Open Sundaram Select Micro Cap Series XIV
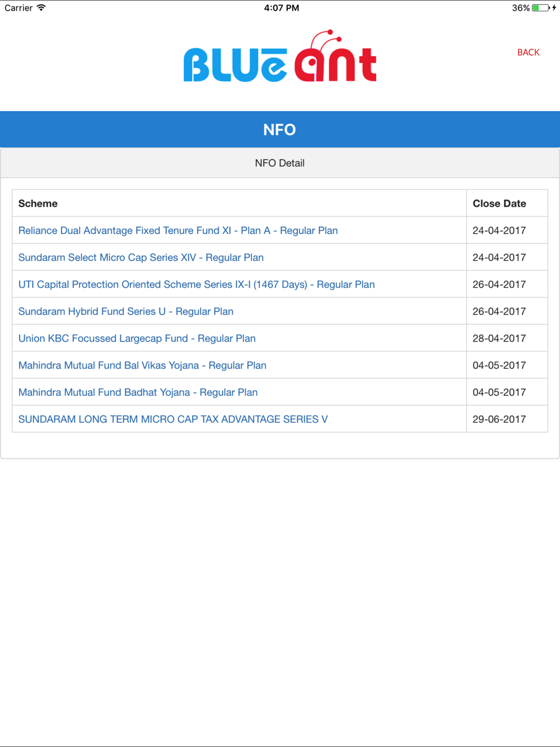Image resolution: width=560 pixels, height=747 pixels. tap(141, 257)
